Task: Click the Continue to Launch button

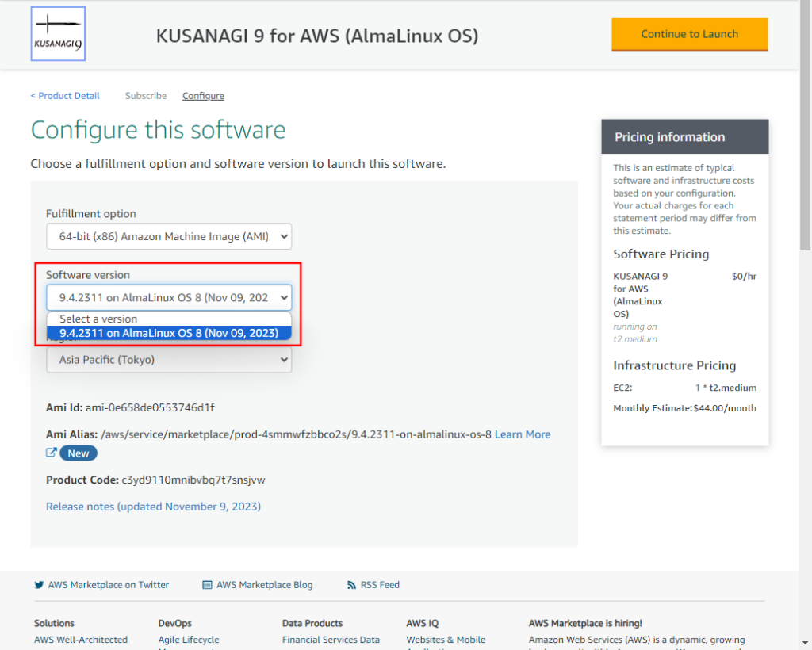Action: (689, 34)
